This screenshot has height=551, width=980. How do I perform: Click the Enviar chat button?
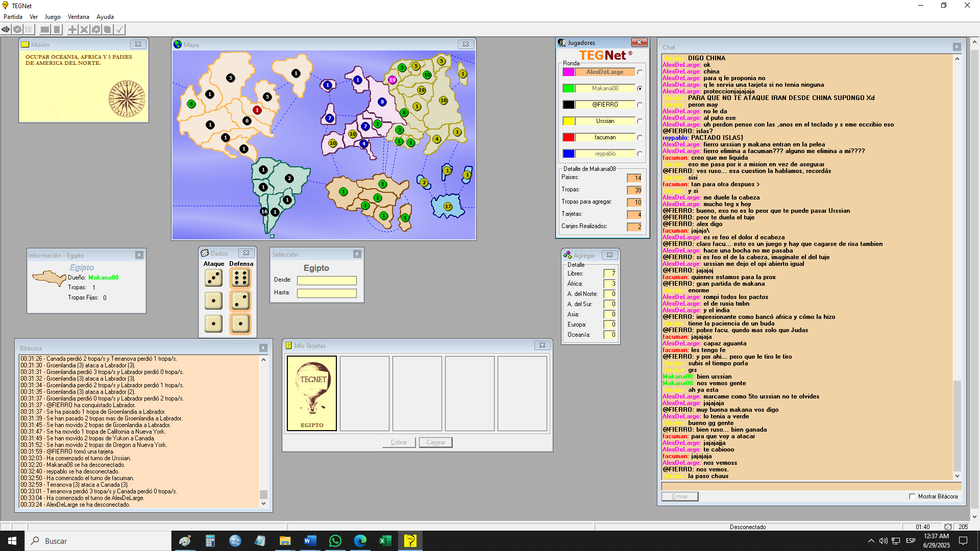(680, 496)
